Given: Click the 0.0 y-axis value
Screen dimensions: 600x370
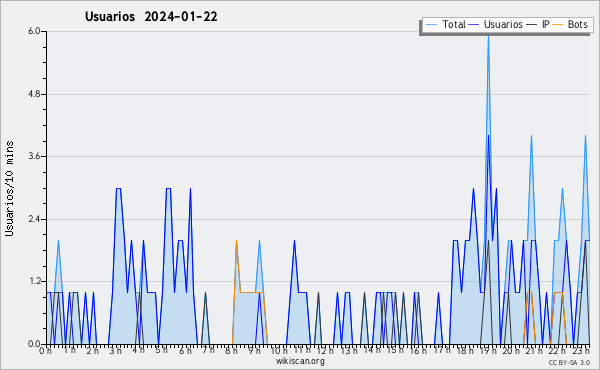Looking at the screenshot, I should coord(34,344).
